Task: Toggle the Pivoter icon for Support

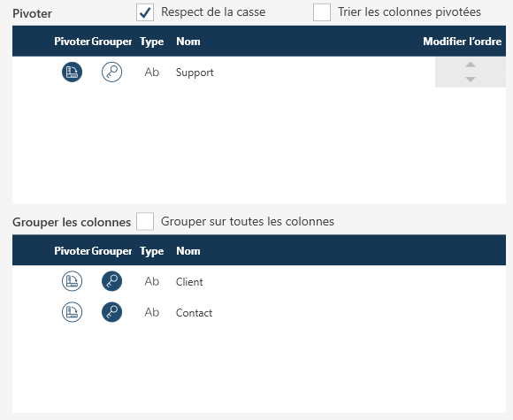Action: pos(72,72)
